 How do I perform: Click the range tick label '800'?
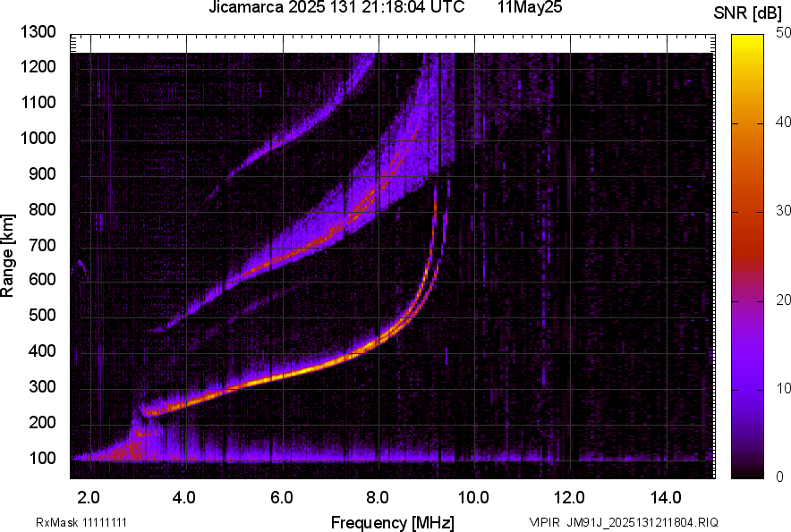pos(42,209)
